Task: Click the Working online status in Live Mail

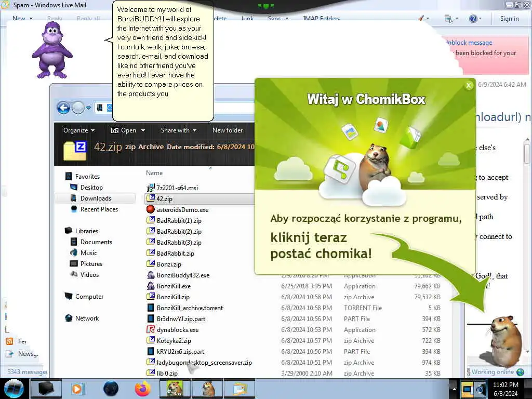Action: [x=493, y=372]
